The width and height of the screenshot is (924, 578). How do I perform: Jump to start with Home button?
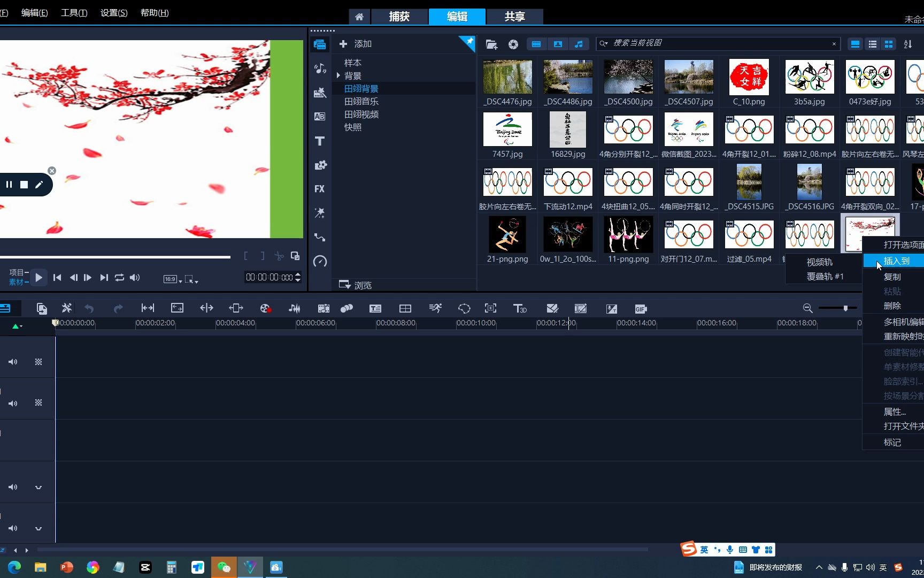(x=57, y=277)
